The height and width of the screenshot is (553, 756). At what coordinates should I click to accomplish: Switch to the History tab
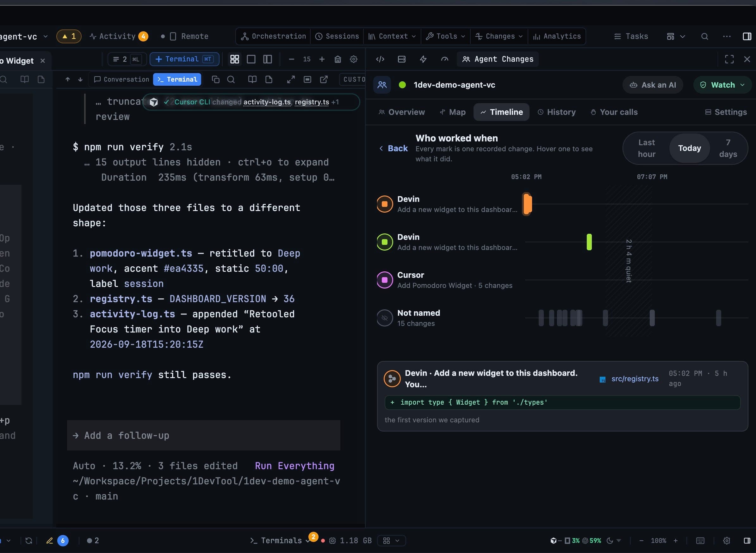tap(556, 112)
